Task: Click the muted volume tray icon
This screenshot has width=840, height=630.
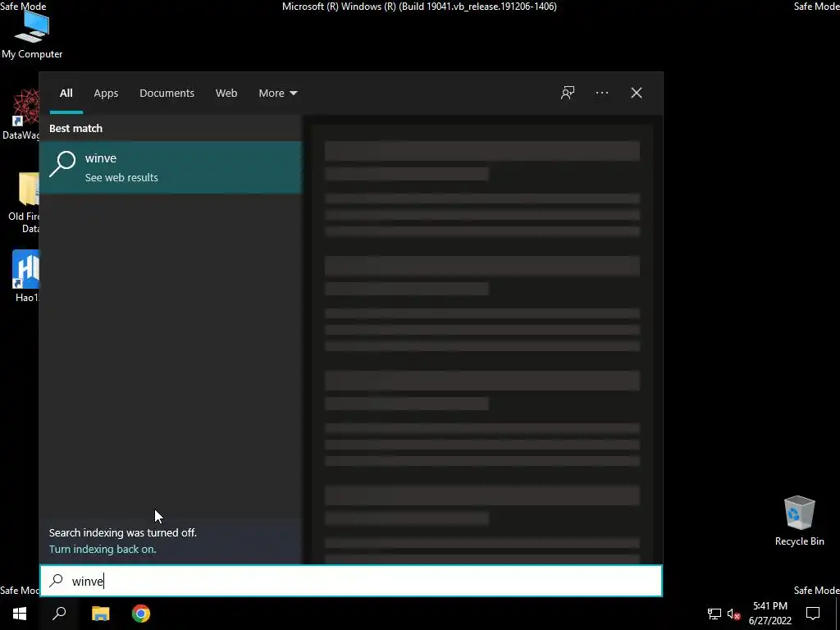Action: point(733,614)
